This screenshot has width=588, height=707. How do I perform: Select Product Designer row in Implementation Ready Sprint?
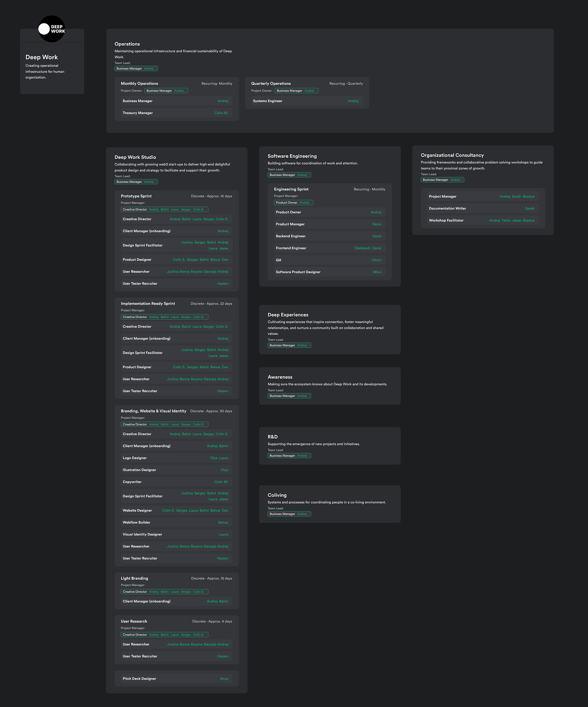[176, 367]
